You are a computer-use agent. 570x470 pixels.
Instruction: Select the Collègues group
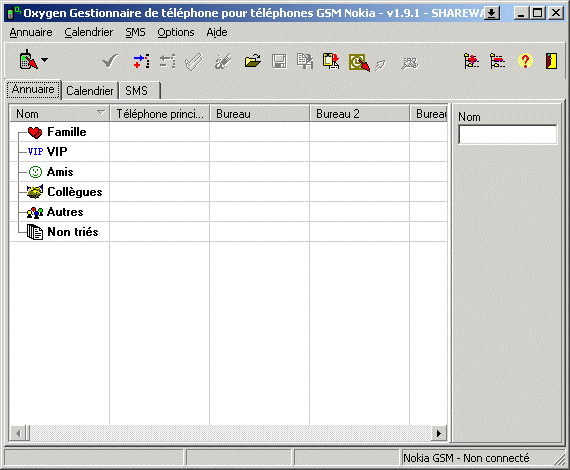pyautogui.click(x=75, y=192)
